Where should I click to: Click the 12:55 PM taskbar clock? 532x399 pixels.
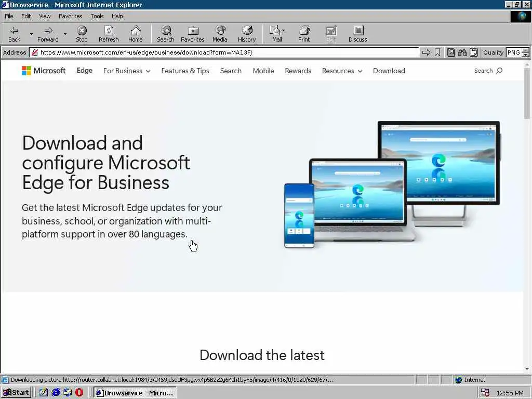point(510,393)
